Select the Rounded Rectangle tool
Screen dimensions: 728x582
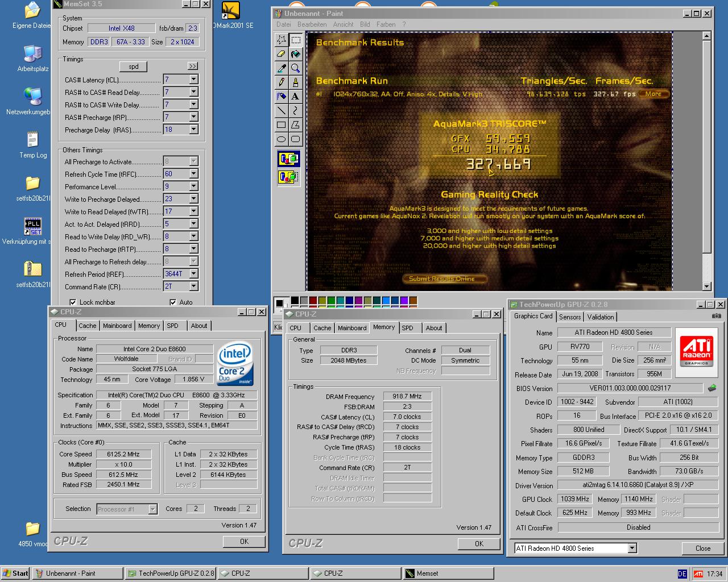pyautogui.click(x=296, y=139)
